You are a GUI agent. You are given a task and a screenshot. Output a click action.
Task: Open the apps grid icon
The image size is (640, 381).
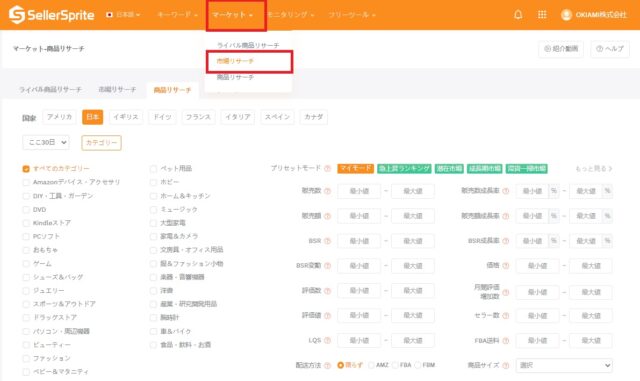[x=542, y=15]
